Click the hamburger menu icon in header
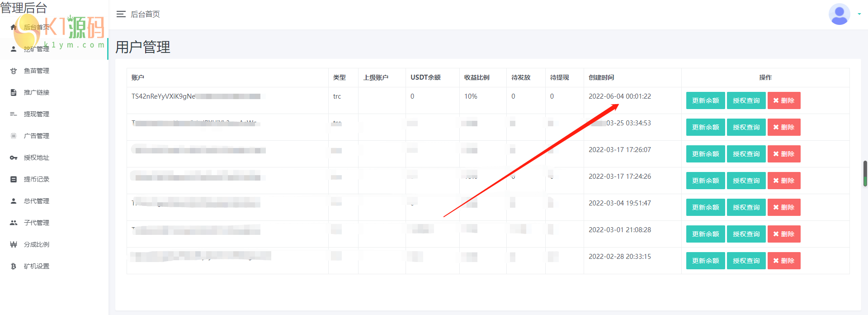Screen dimensions: 868x315 click(x=121, y=14)
